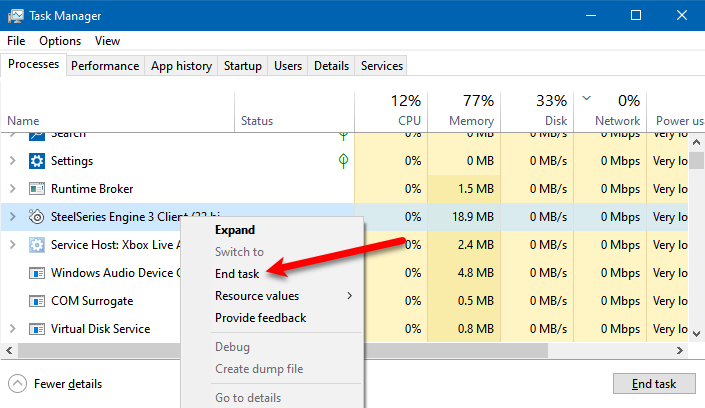Select Provide feedback in context menu
The height and width of the screenshot is (408, 705).
[260, 318]
